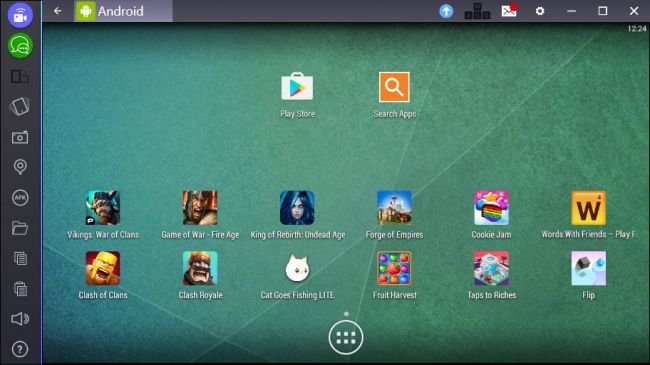
Task: Launch Vikings: War of Clans
Action: pos(103,208)
